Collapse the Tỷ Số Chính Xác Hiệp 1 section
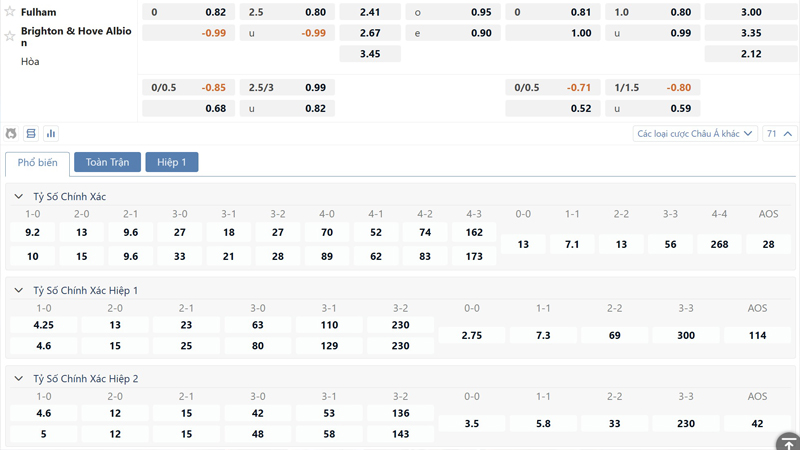Screen dimensions: 800x450 click(19, 290)
